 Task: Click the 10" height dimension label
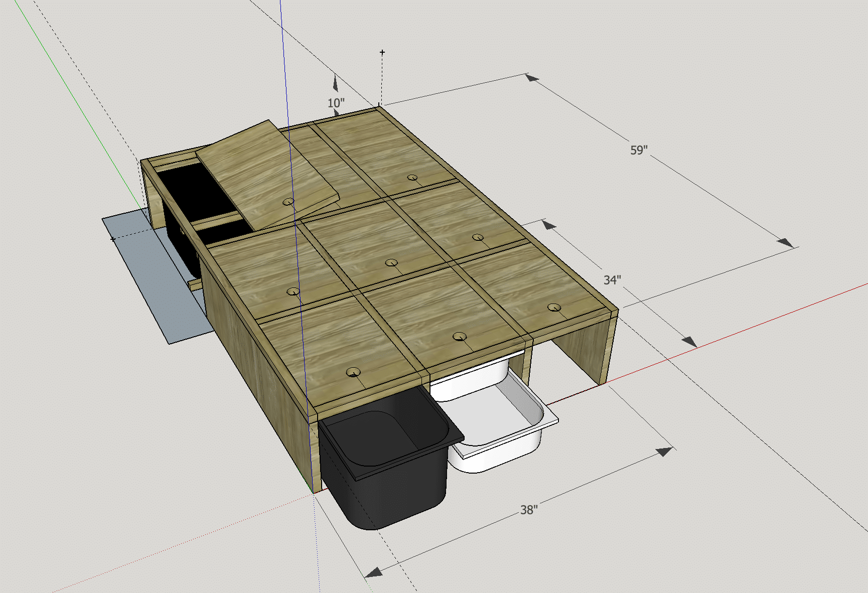336,103
